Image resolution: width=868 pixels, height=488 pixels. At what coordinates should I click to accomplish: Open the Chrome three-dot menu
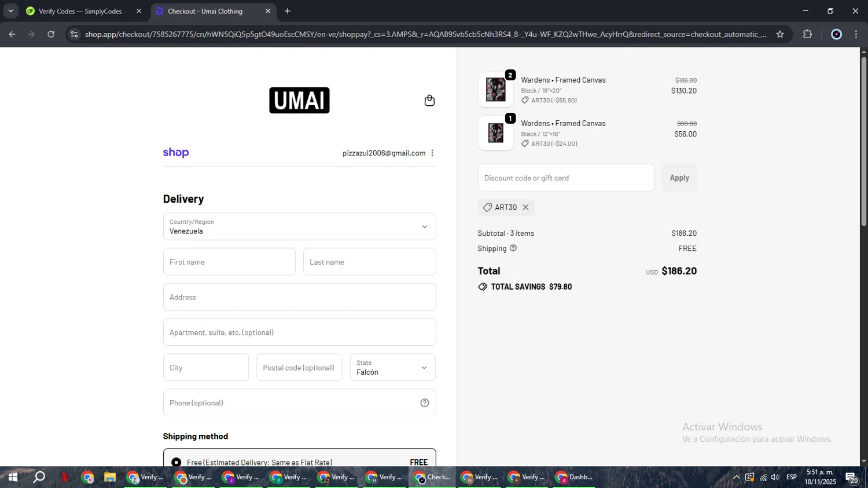coord(856,34)
